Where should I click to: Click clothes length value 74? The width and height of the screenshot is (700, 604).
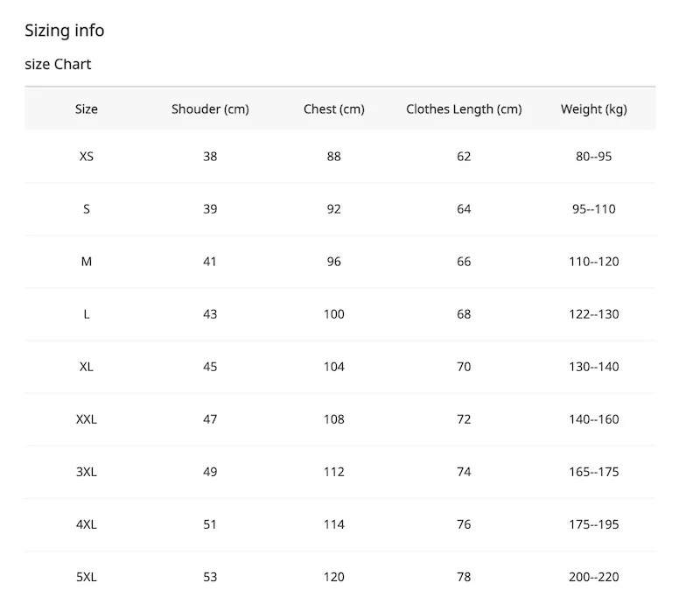[464, 472]
